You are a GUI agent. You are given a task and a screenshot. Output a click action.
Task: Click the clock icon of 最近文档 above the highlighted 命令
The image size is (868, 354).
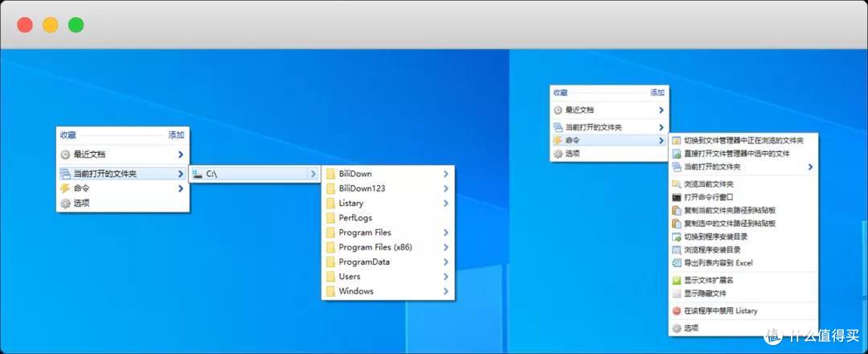click(x=558, y=110)
